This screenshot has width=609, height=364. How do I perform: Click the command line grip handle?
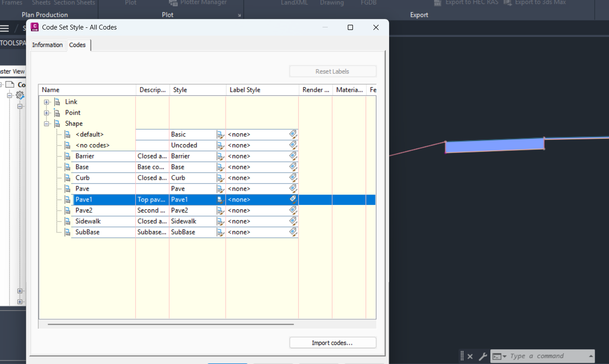[463, 356]
